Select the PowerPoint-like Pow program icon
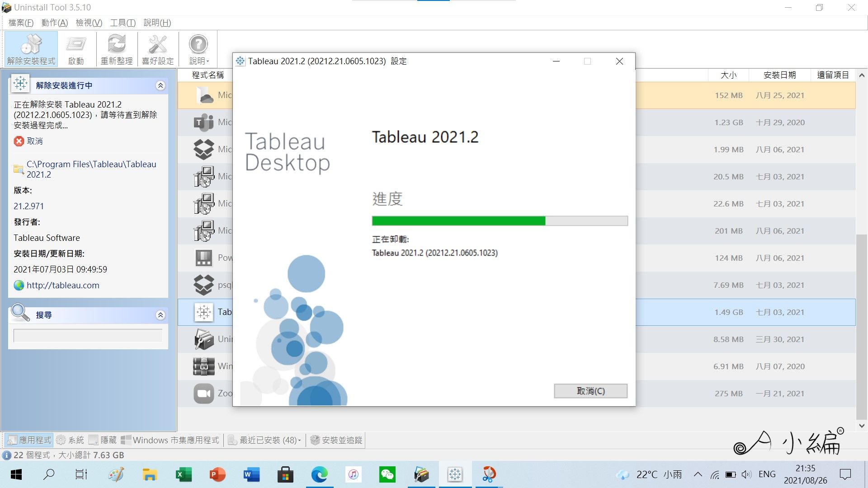The width and height of the screenshot is (868, 488). [204, 258]
